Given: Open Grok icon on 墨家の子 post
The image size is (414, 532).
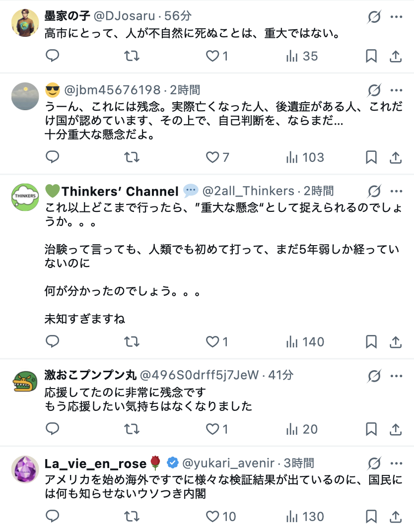Looking at the screenshot, I should (374, 17).
